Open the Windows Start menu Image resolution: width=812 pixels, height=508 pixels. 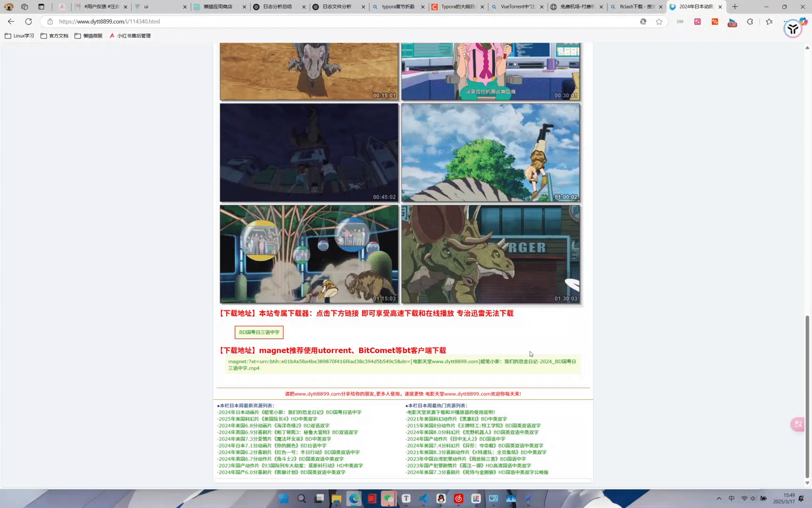point(284,499)
